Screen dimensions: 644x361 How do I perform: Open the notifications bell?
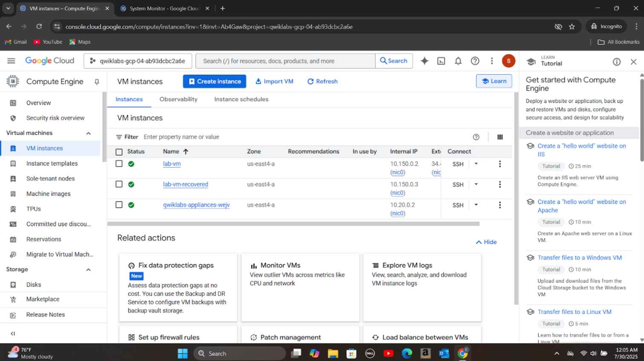pyautogui.click(x=458, y=61)
